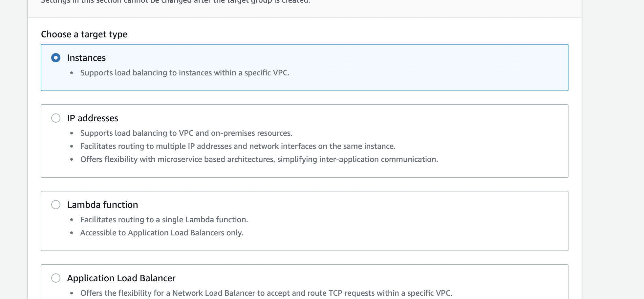The height and width of the screenshot is (299, 644).
Task: Select the Application Load Balancer radio button
Action: click(56, 278)
